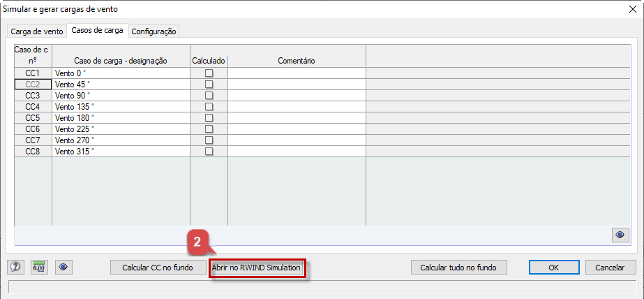This screenshot has width=644, height=299.
Task: Tick Calculado checkbox for Vento 0°
Action: coord(209,73)
